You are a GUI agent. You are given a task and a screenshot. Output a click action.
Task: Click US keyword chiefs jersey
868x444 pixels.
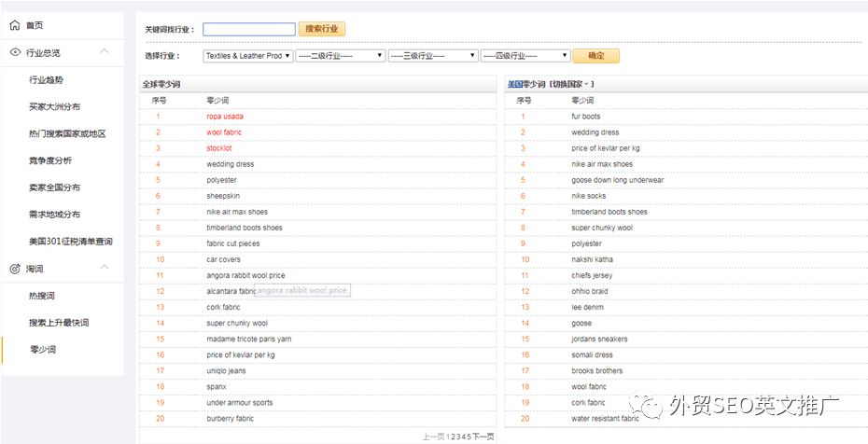592,275
